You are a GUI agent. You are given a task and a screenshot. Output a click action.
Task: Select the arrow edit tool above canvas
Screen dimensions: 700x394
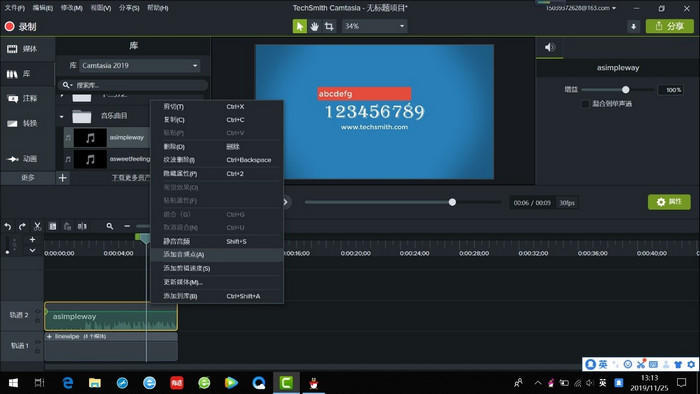pos(300,26)
